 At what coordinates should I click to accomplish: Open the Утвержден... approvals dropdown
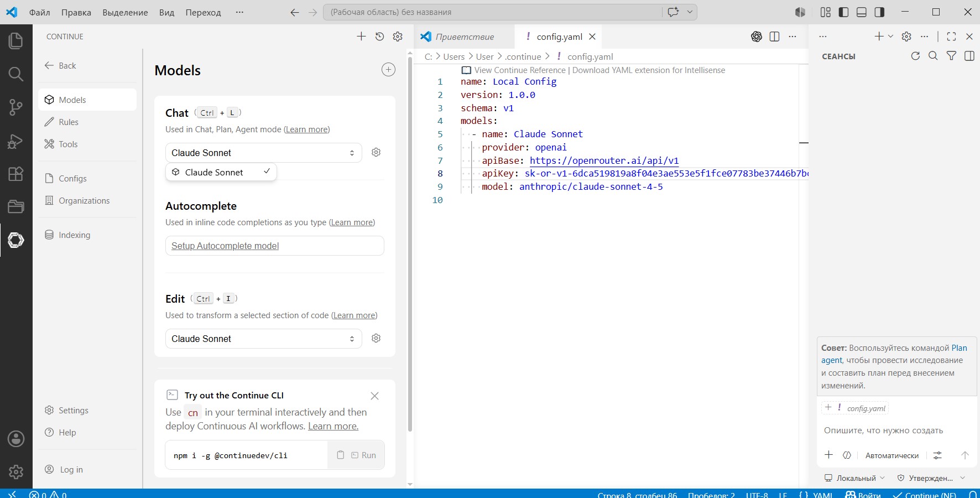tap(931, 478)
